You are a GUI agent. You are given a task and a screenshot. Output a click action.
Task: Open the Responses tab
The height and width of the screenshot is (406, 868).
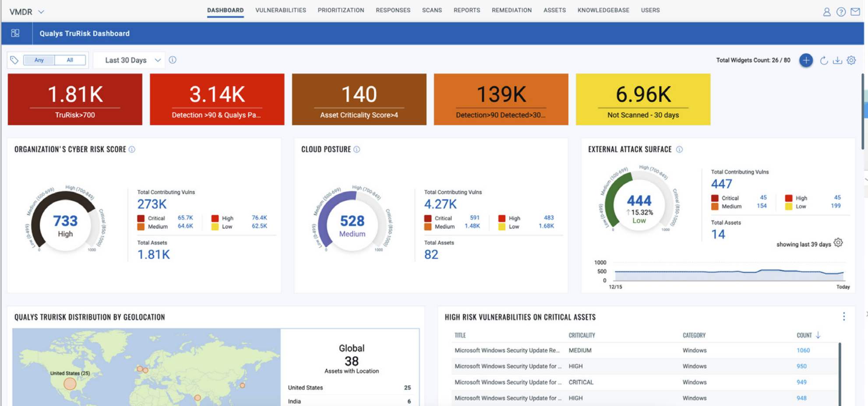(x=393, y=10)
